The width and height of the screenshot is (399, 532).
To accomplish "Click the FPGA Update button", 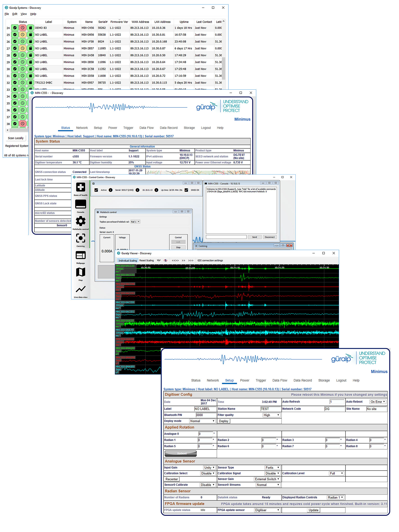I will tap(313, 510).
